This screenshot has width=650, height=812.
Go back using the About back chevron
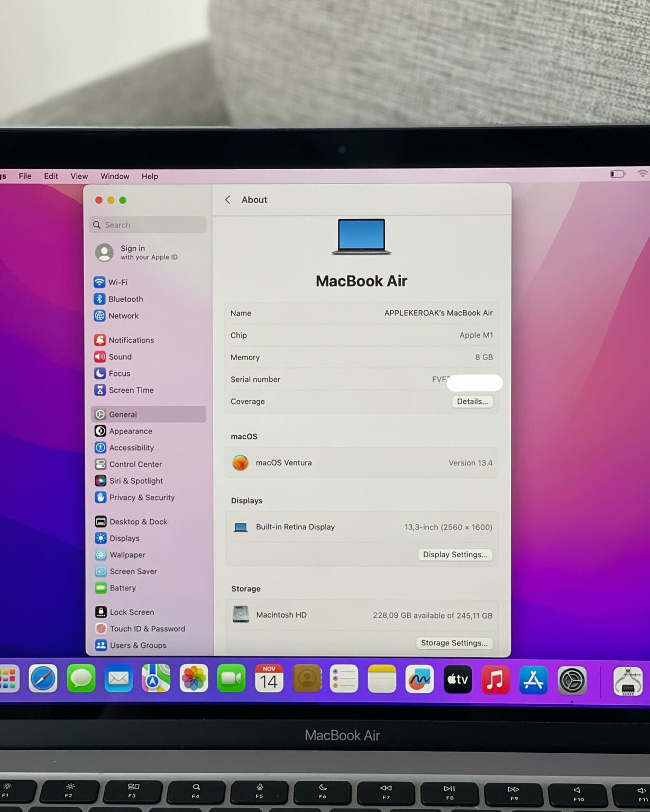click(227, 199)
